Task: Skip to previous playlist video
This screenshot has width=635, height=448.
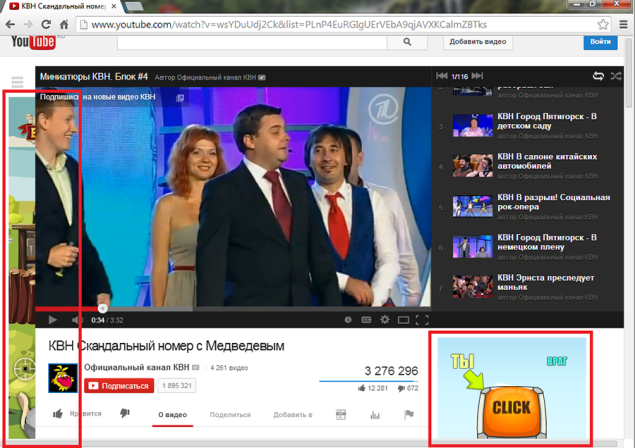Action: [x=441, y=76]
